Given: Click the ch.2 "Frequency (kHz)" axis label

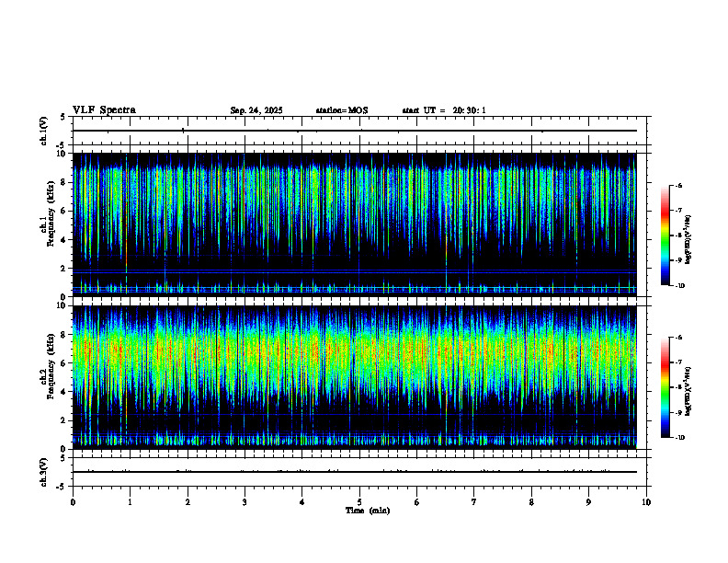Looking at the screenshot, I should [x=51, y=366].
